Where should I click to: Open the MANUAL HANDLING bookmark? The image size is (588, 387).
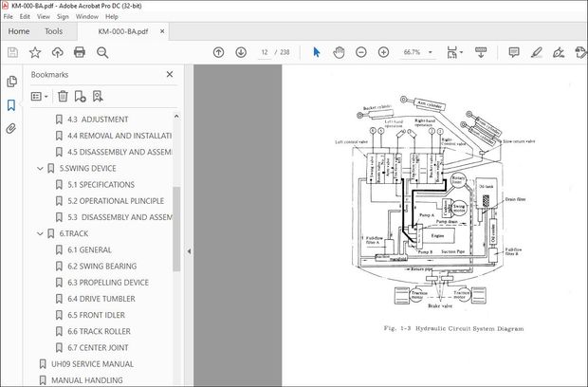[87, 380]
